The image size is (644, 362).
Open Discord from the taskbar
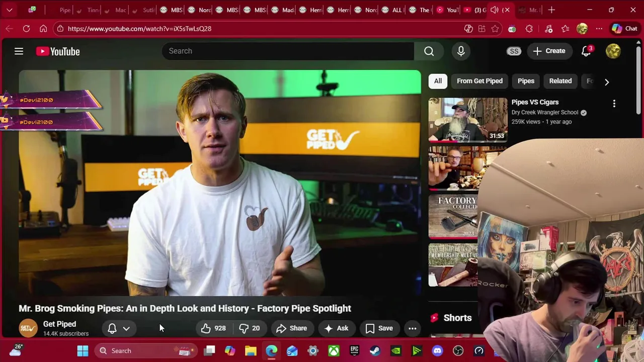coord(437,350)
